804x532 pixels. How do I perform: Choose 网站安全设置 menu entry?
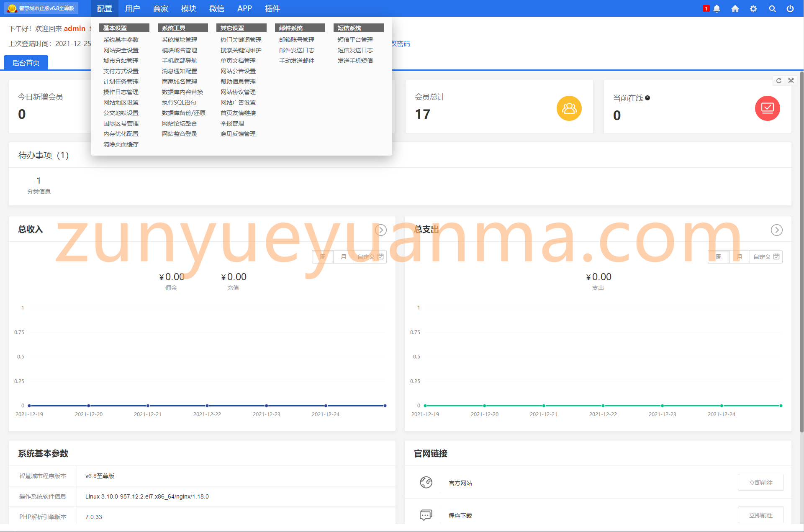pyautogui.click(x=121, y=50)
